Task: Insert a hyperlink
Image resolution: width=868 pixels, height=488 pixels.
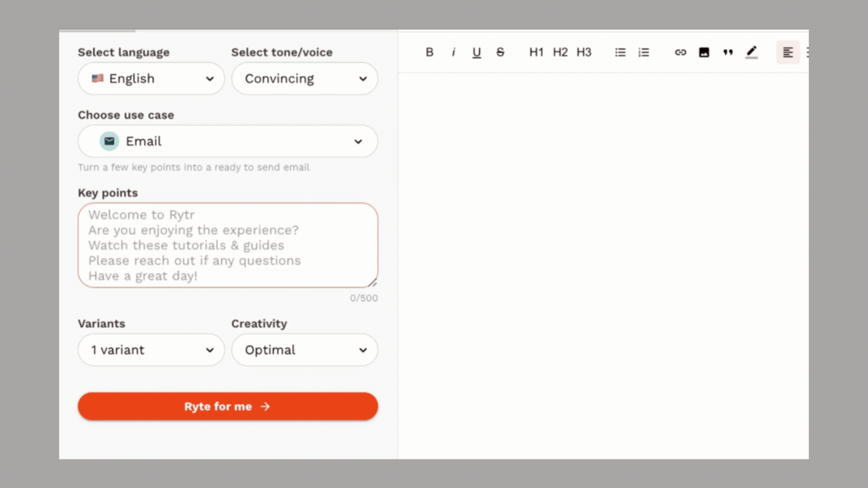Action: (680, 52)
